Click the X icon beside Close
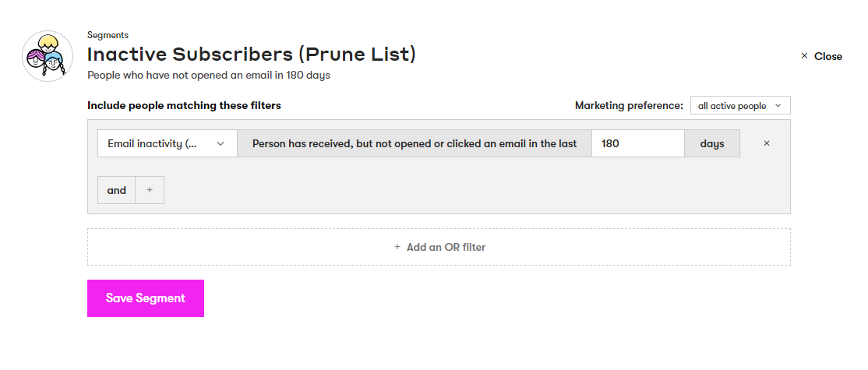The width and height of the screenshot is (868, 370). 804,56
